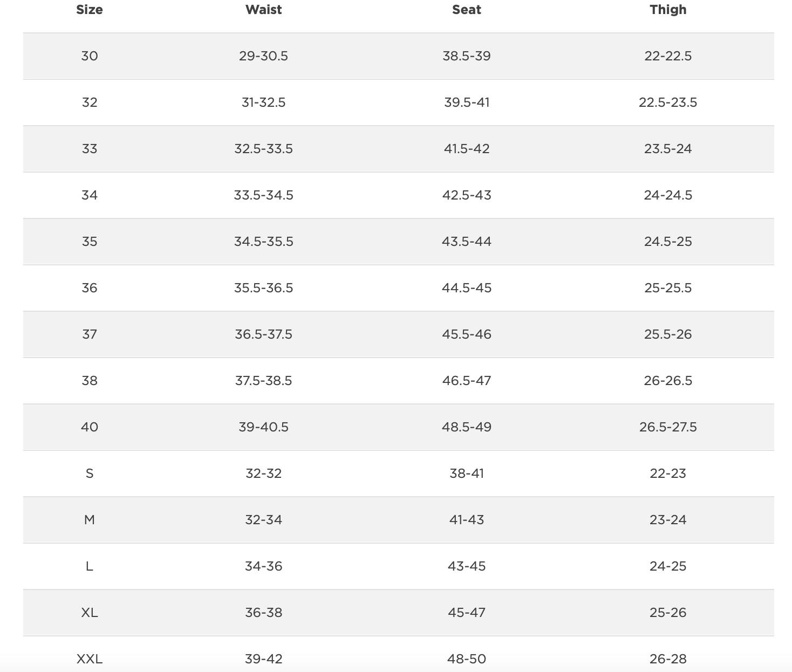Click the waist measurement 35.5-36.5
The width and height of the screenshot is (792, 672).
point(263,288)
